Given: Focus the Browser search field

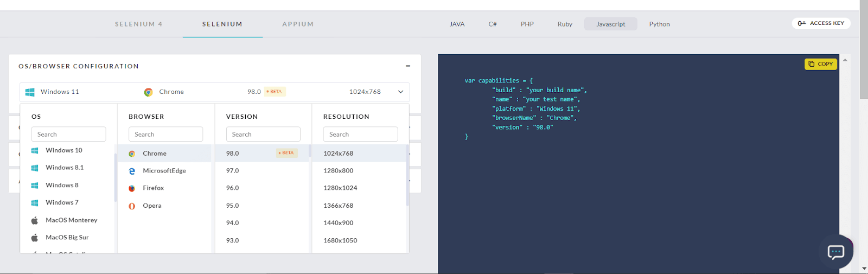Looking at the screenshot, I should coord(165,134).
